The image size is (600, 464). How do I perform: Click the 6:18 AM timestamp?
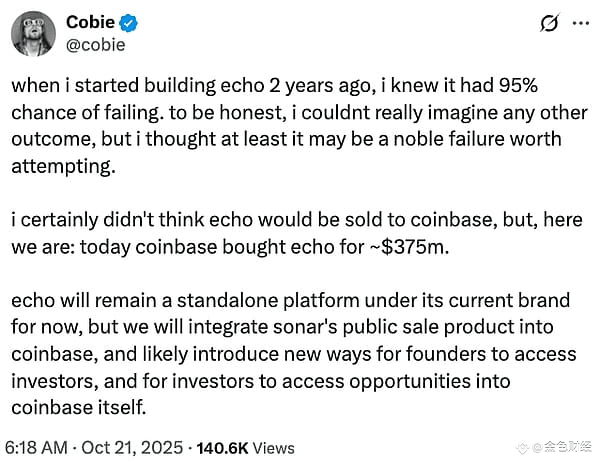[36, 448]
